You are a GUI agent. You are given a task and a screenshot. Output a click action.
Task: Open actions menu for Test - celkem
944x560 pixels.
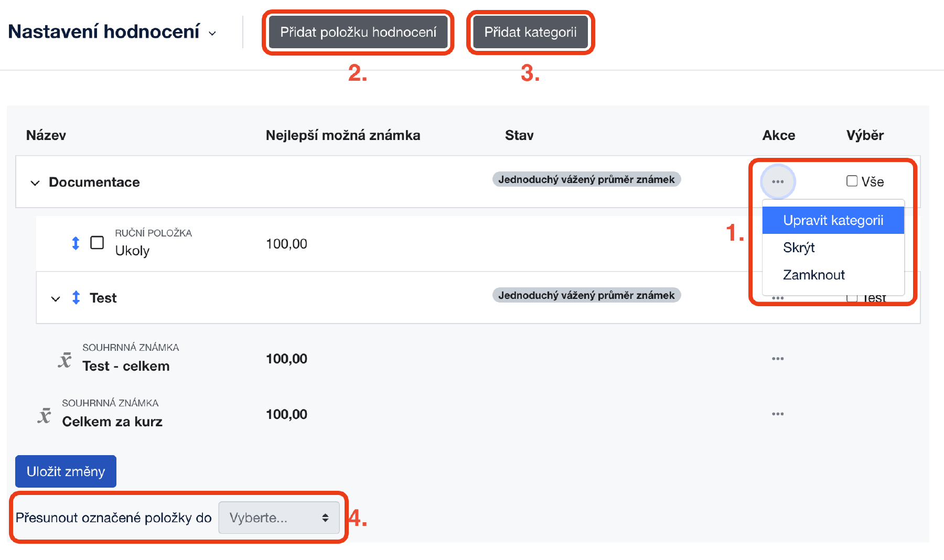point(778,359)
